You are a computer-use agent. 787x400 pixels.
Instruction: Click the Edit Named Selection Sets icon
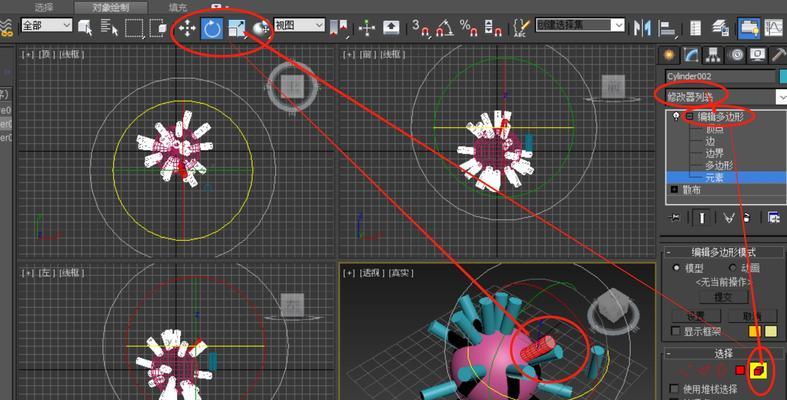(521, 28)
